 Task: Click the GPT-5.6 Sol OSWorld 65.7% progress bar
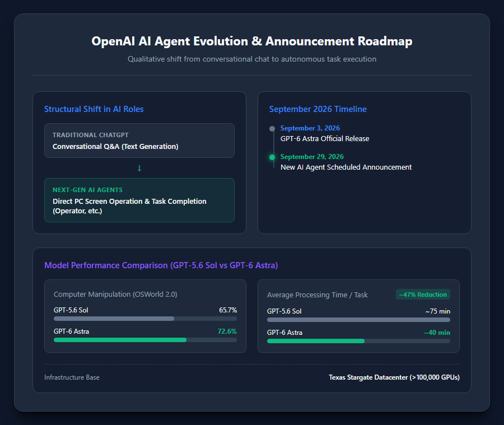(145, 319)
